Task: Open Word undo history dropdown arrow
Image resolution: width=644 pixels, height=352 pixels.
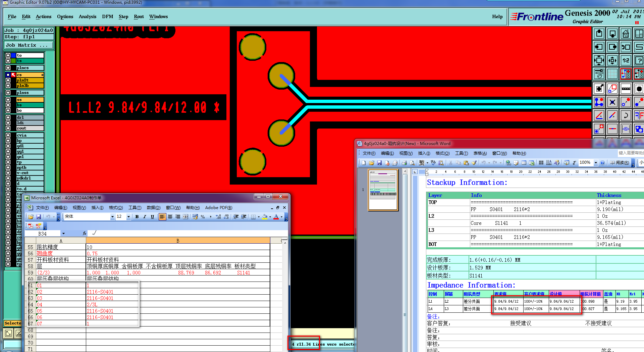Action: click(x=489, y=163)
